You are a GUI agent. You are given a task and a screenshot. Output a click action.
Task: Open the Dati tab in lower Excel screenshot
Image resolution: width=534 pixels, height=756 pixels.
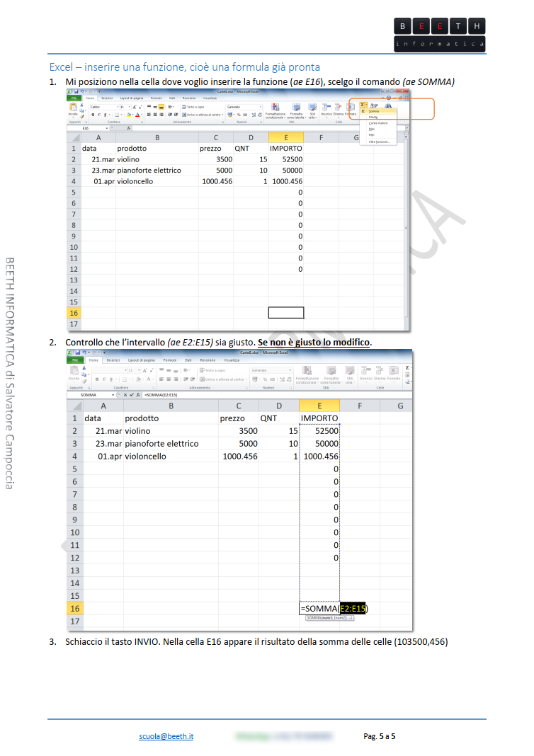188,360
